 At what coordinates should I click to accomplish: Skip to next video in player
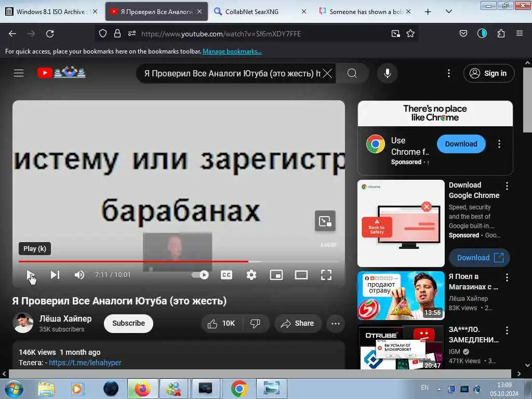point(55,275)
